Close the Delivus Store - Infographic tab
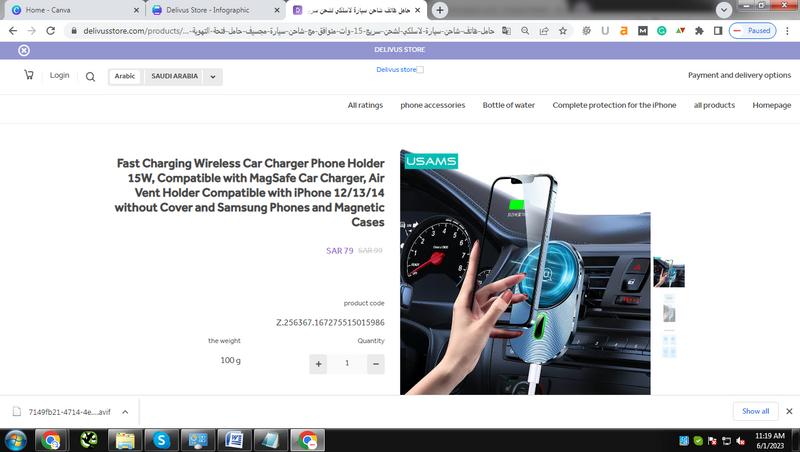800x452 pixels. coord(277,10)
